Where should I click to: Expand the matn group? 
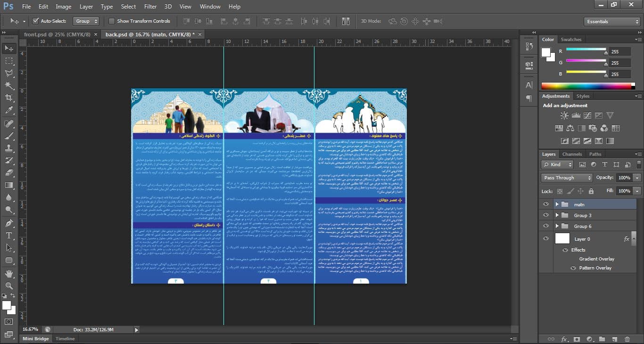tap(557, 204)
